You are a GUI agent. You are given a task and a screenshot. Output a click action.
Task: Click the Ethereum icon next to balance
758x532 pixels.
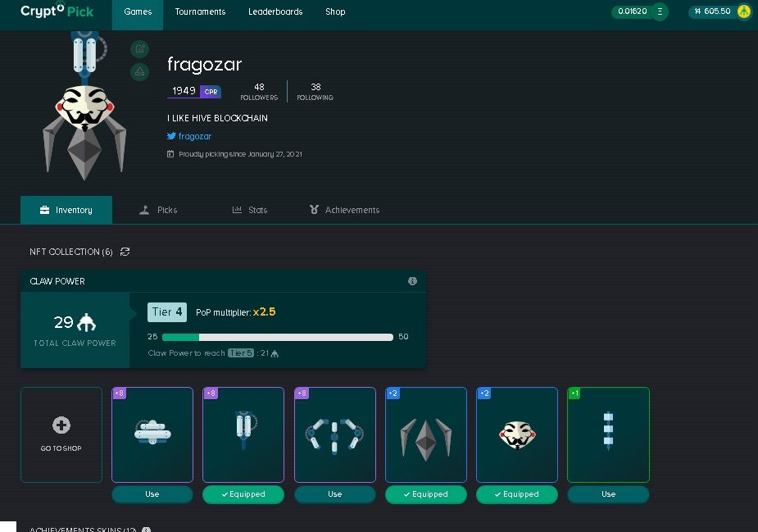[x=660, y=11]
